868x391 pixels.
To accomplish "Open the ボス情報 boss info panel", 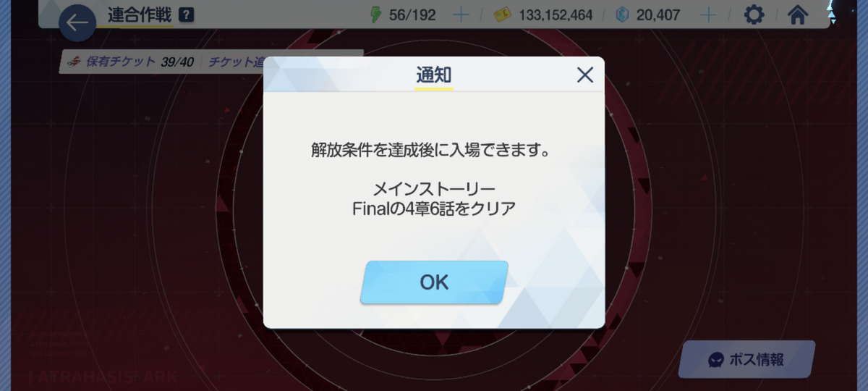I will coord(746,360).
